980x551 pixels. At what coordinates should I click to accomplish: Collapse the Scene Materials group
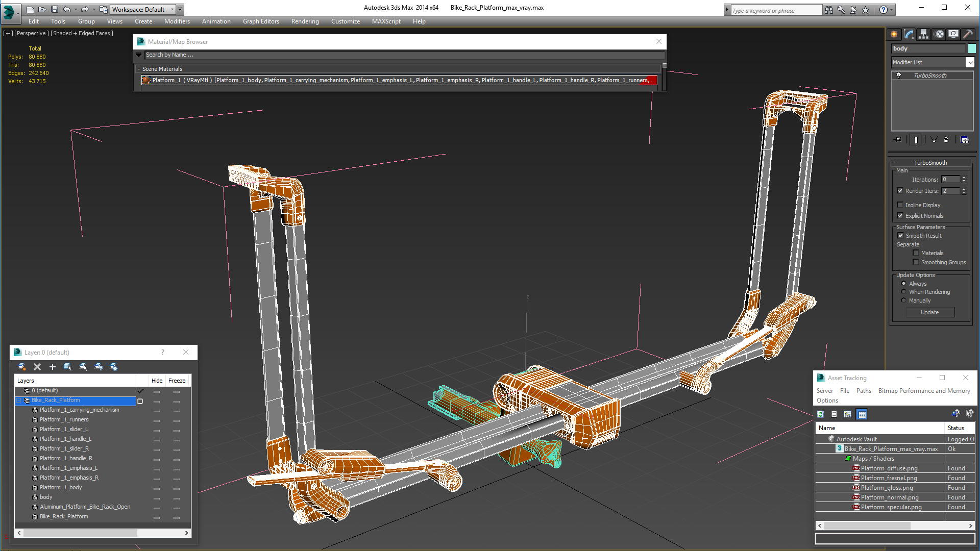point(139,69)
